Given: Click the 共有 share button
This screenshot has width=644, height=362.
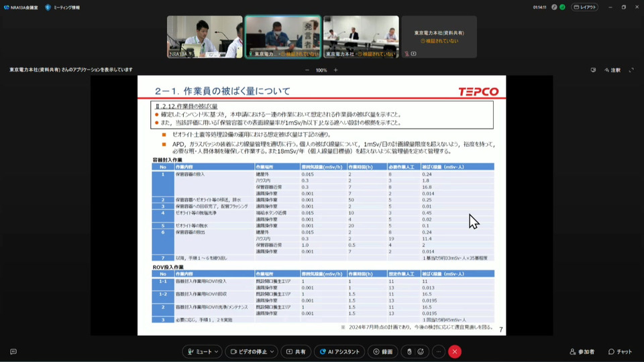Looking at the screenshot, I should 296,352.
